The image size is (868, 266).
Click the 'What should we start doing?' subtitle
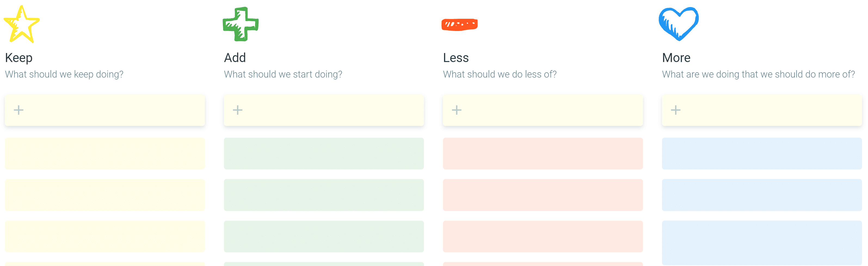[x=283, y=74]
